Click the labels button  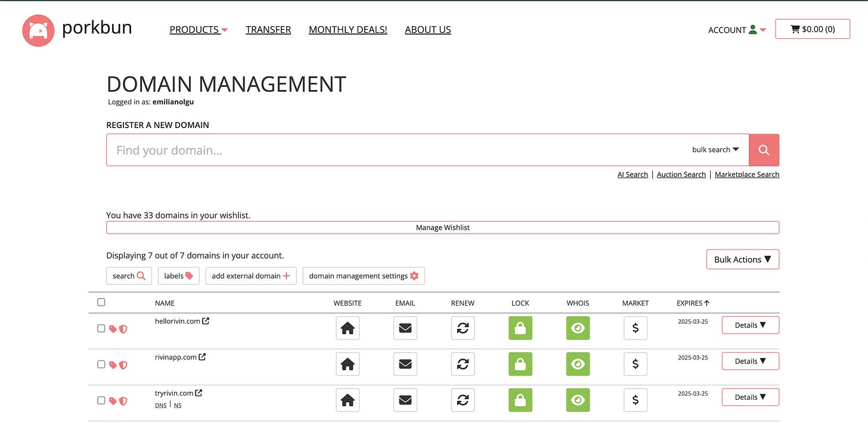point(178,276)
